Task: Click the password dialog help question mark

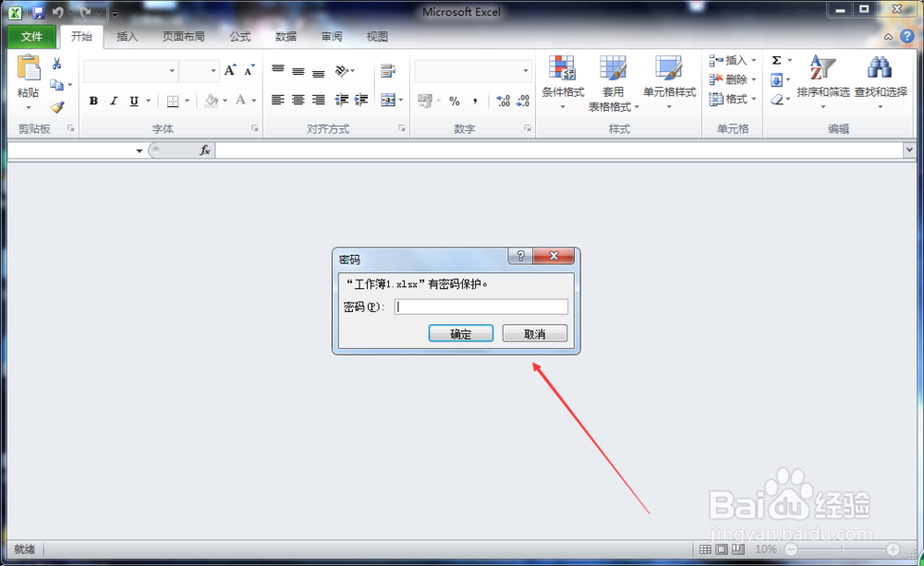Action: point(520,256)
